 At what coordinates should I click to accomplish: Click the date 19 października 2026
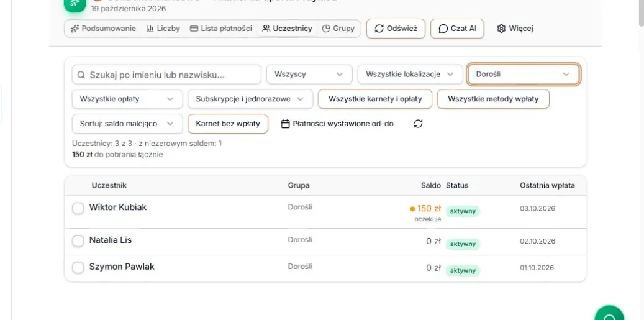click(x=129, y=9)
